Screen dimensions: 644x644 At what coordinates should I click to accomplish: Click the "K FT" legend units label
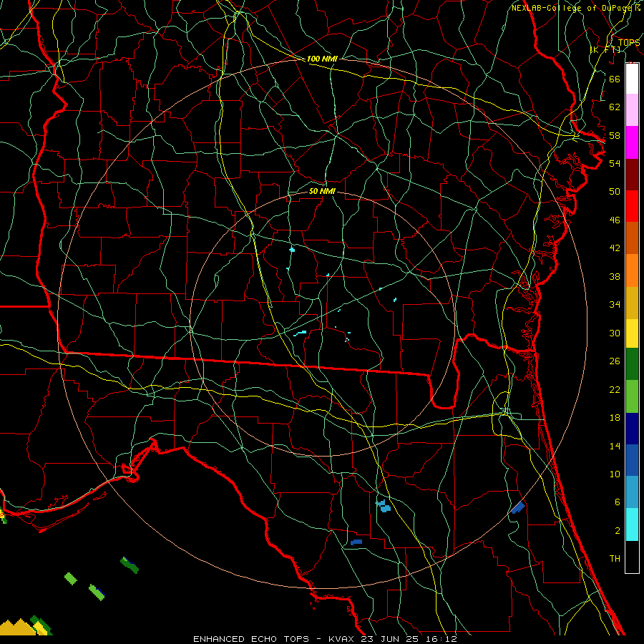click(x=605, y=49)
